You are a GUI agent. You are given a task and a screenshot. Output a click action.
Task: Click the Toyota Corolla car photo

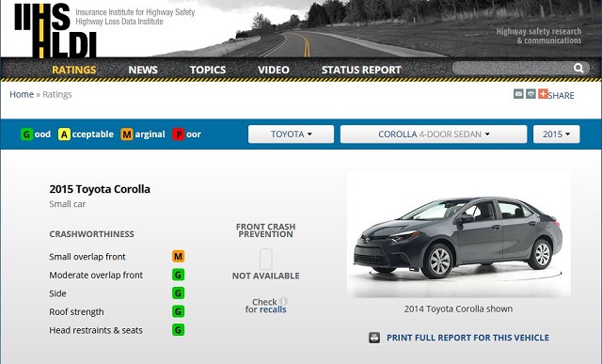(459, 235)
